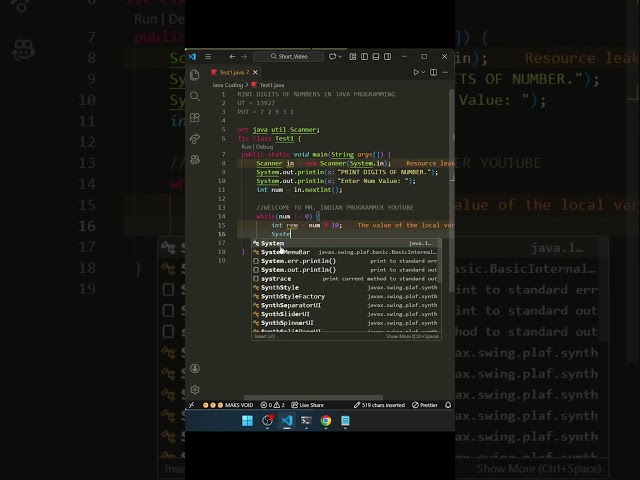This screenshot has width=640, height=480.
Task: Click line 16 with the Syste text
Action: click(x=281, y=234)
